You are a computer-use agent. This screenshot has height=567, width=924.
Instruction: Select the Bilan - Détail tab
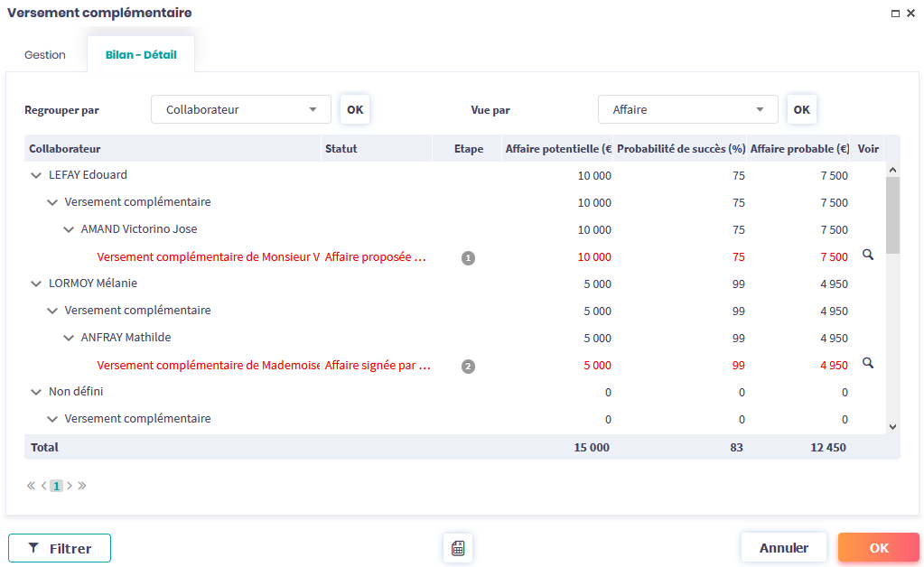click(x=141, y=55)
